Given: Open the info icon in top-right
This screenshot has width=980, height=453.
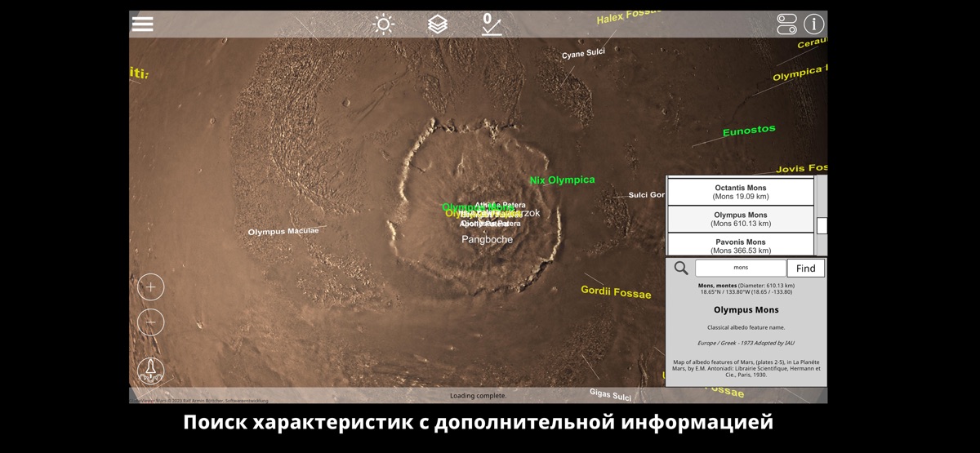Looking at the screenshot, I should (x=813, y=24).
